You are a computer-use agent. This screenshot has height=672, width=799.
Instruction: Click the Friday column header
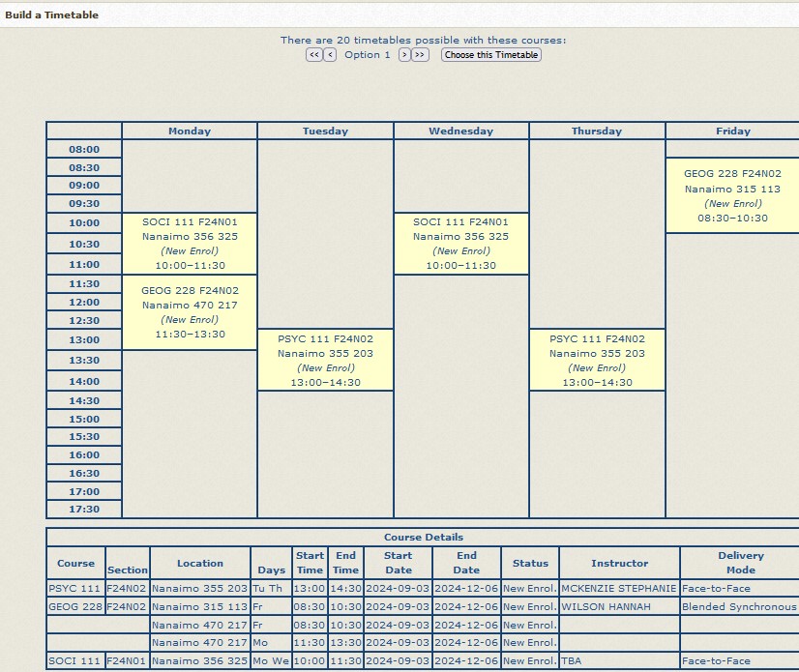click(x=732, y=131)
